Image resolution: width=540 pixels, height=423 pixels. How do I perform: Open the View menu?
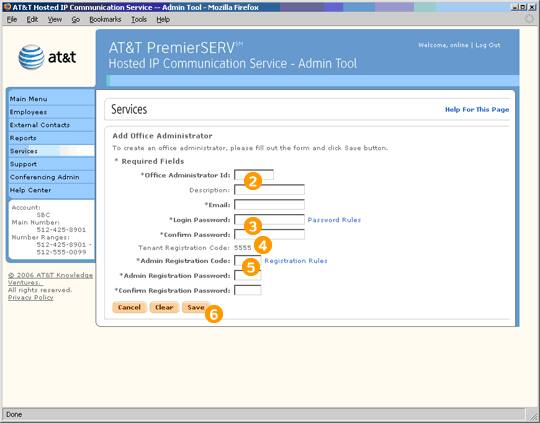(55, 20)
